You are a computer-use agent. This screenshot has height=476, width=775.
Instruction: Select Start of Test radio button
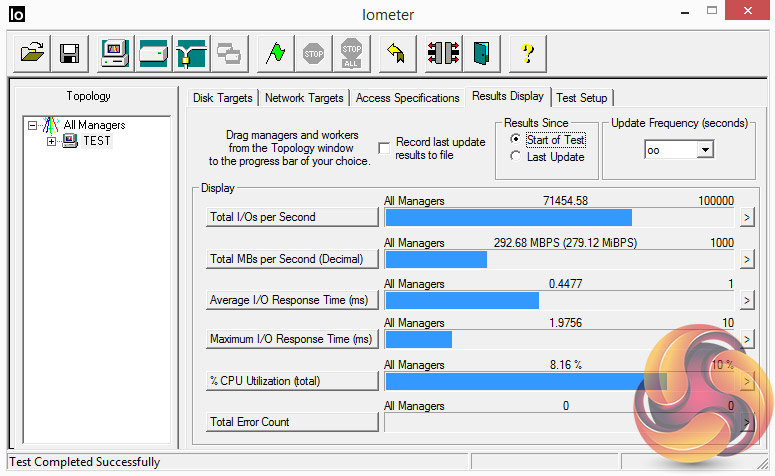516,139
